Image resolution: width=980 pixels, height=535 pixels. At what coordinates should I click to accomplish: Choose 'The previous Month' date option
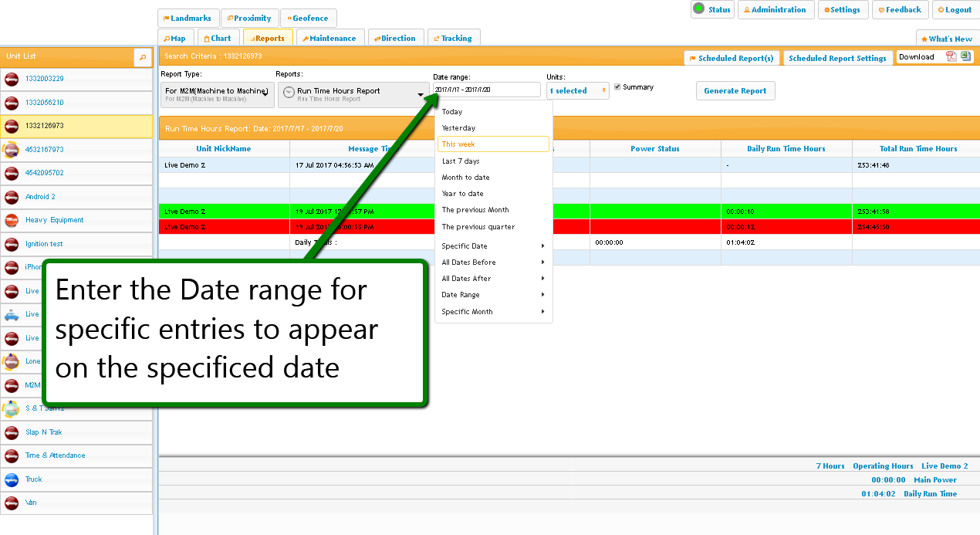pyautogui.click(x=475, y=210)
